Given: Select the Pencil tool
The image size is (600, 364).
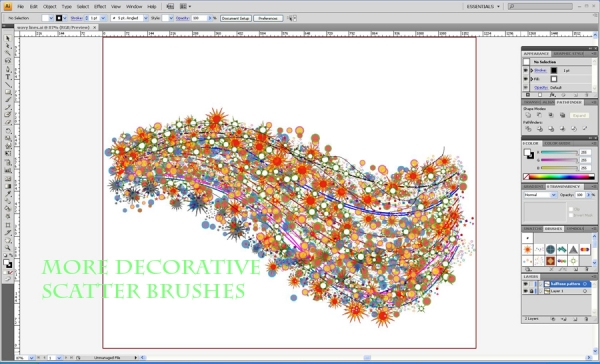Looking at the screenshot, I should click(8, 108).
